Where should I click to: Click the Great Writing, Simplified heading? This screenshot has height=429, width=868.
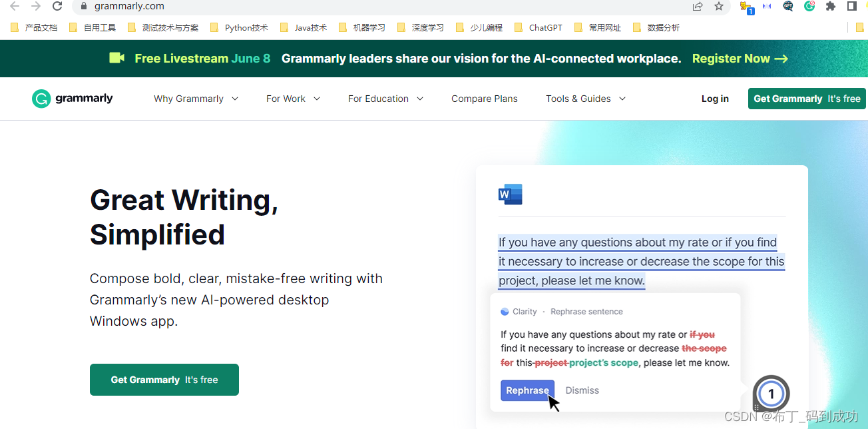coord(184,217)
